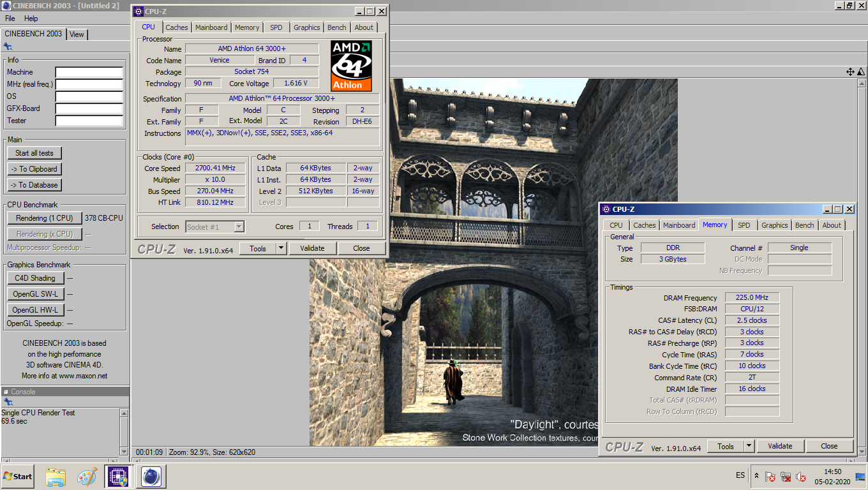868x490 pixels.
Task: Click the DRAM Frequency value 225.0 MHz
Action: coord(752,297)
